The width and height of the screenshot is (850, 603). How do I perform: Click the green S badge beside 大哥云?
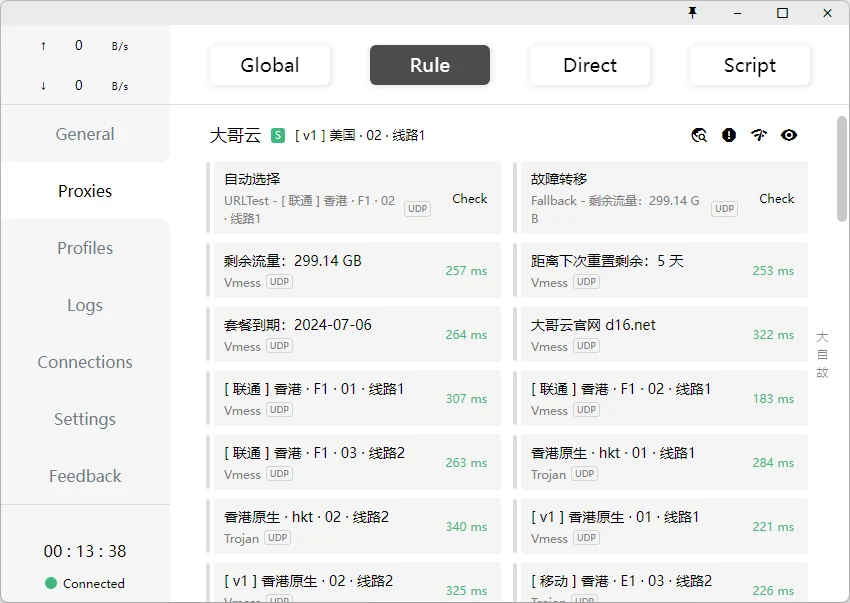pos(278,135)
